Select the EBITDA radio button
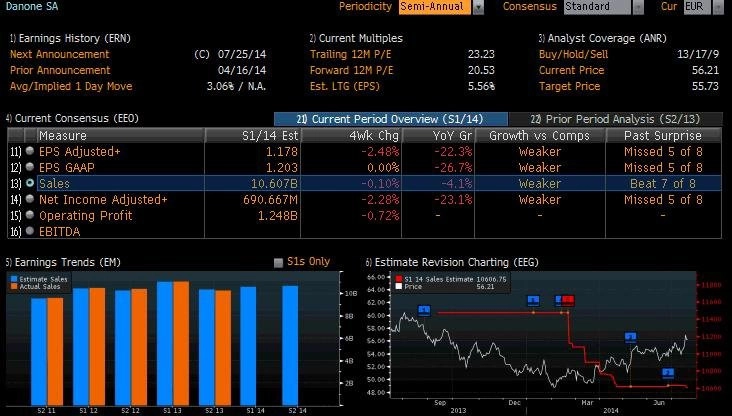Image resolution: width=732 pixels, height=416 pixels. click(30, 231)
